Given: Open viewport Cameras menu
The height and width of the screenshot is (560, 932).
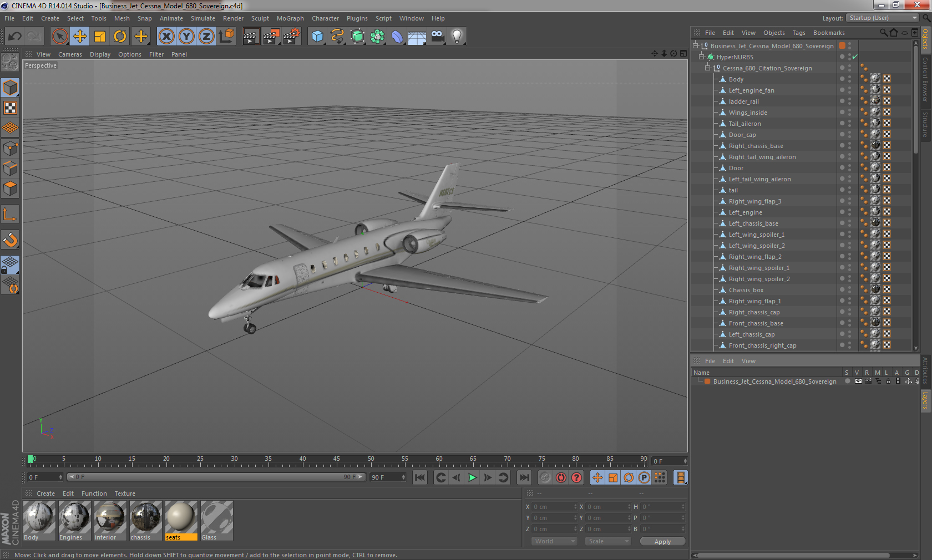Looking at the screenshot, I should pyautogui.click(x=70, y=54).
